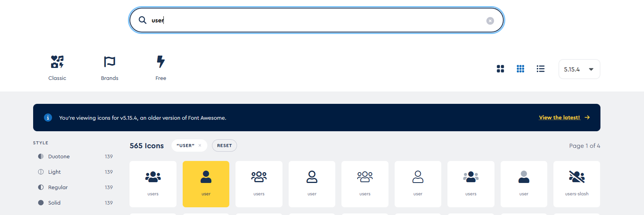Viewport: 644px width, 215px height.
Task: Click the info icon in the version banner
Action: click(48, 118)
